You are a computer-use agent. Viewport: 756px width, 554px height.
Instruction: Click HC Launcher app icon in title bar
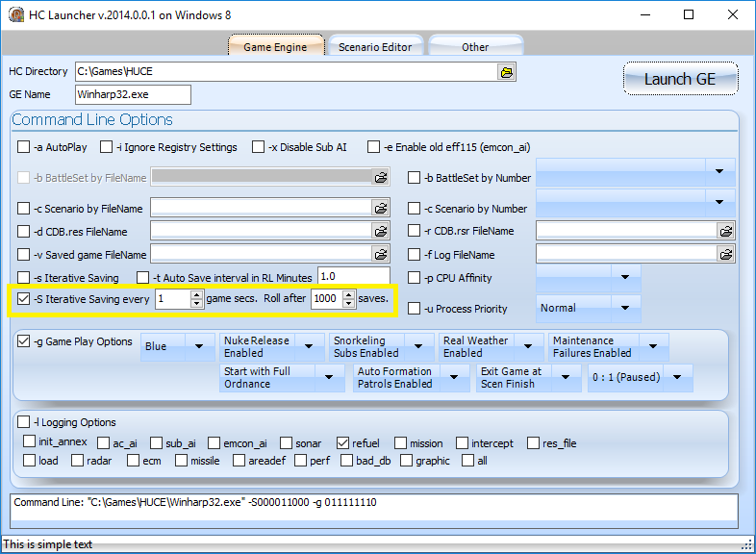point(15,15)
